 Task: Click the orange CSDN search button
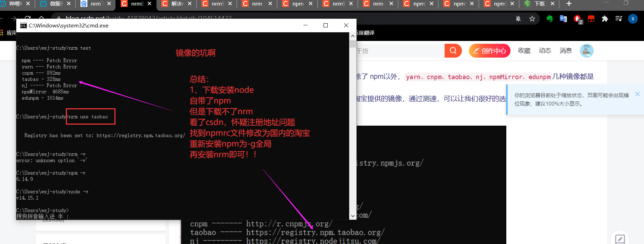pos(453,51)
